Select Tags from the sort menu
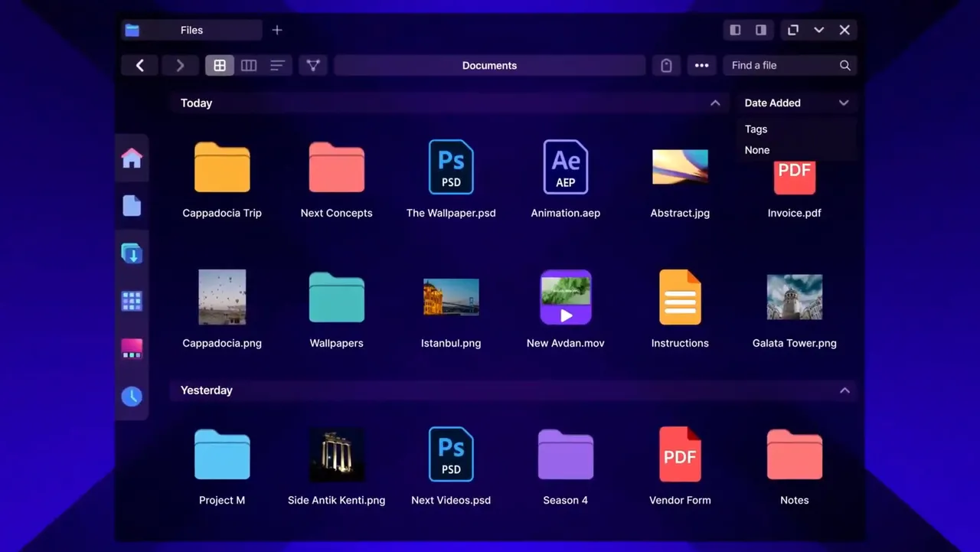The height and width of the screenshot is (552, 980). 756,129
